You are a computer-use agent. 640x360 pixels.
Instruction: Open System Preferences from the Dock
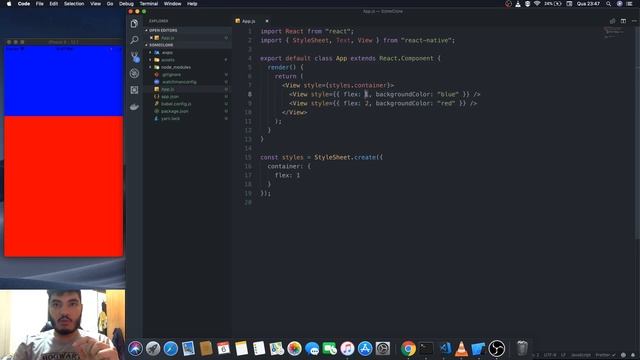point(383,349)
